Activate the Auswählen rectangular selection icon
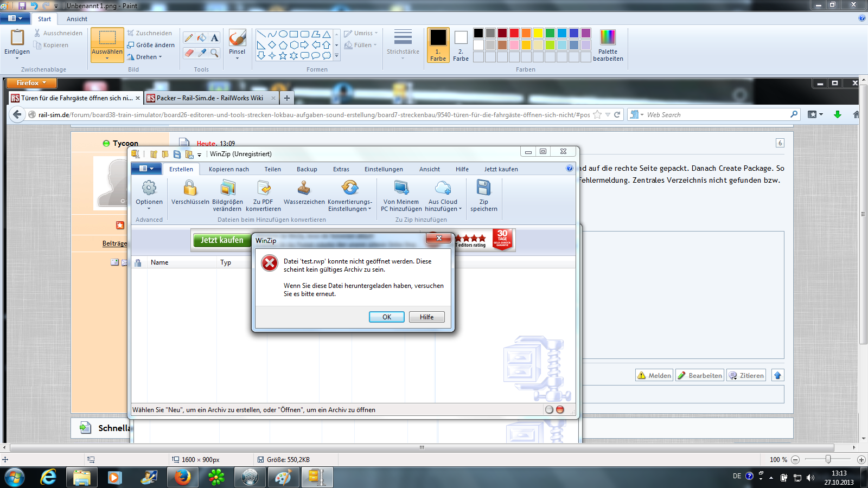Viewport: 868px width, 488px height. click(x=107, y=37)
